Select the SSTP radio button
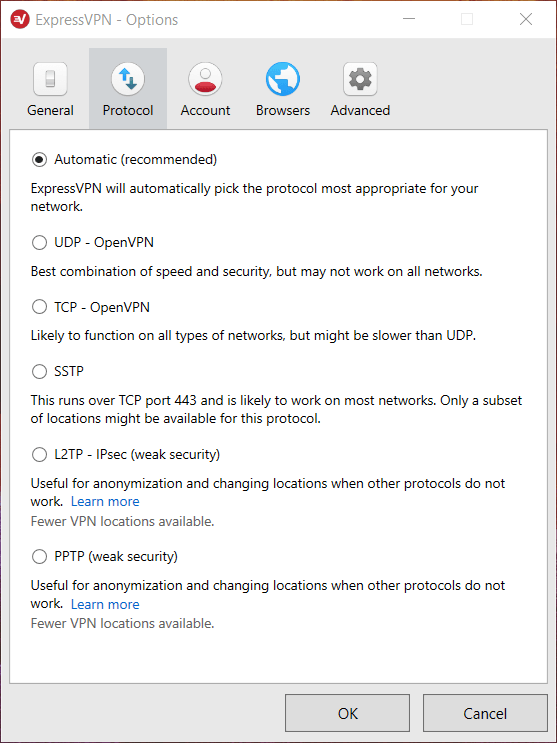Screen dimensions: 557x743 [39, 372]
